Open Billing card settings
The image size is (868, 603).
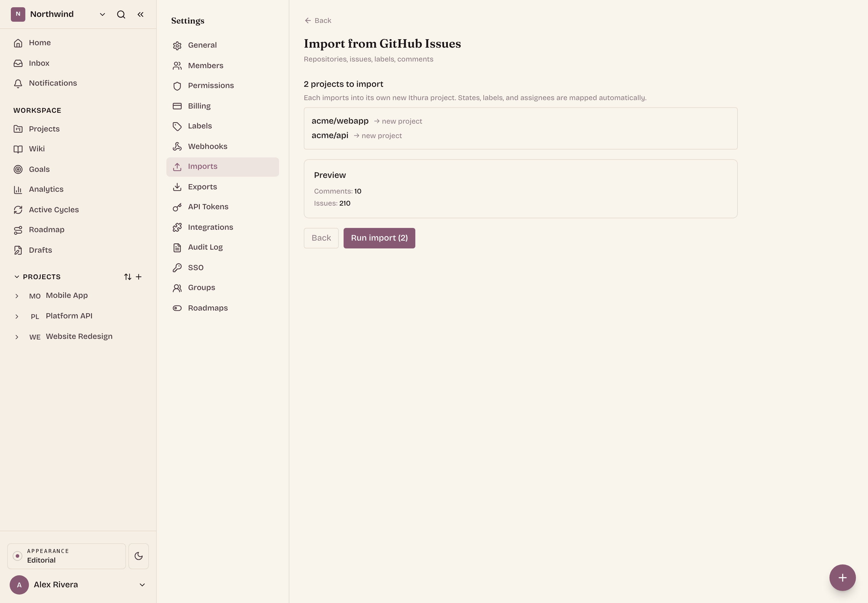[222, 106]
